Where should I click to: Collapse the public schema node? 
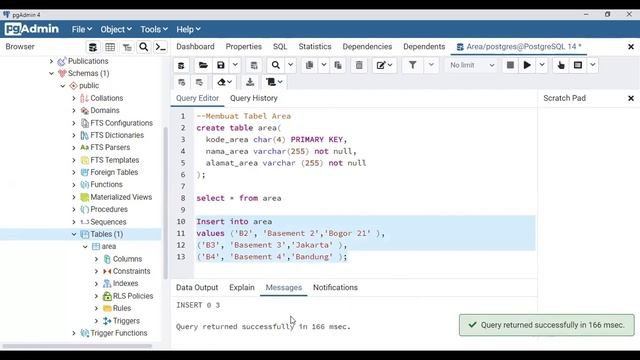point(63,86)
